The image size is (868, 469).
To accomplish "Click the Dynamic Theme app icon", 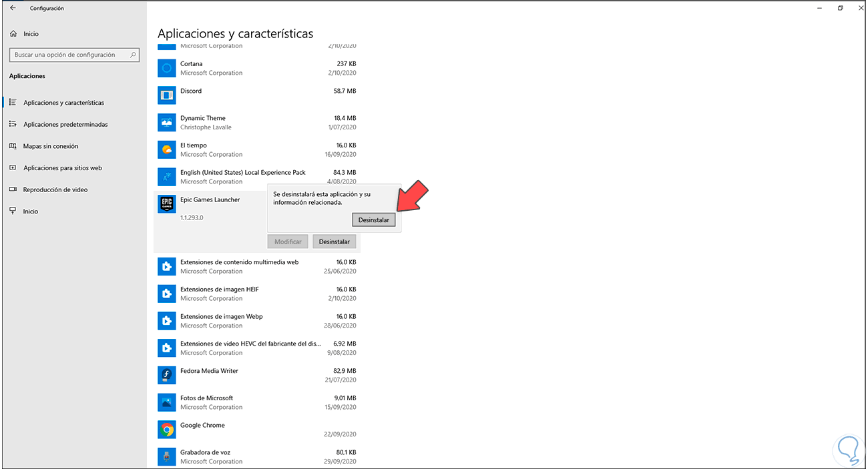I will coord(167,123).
